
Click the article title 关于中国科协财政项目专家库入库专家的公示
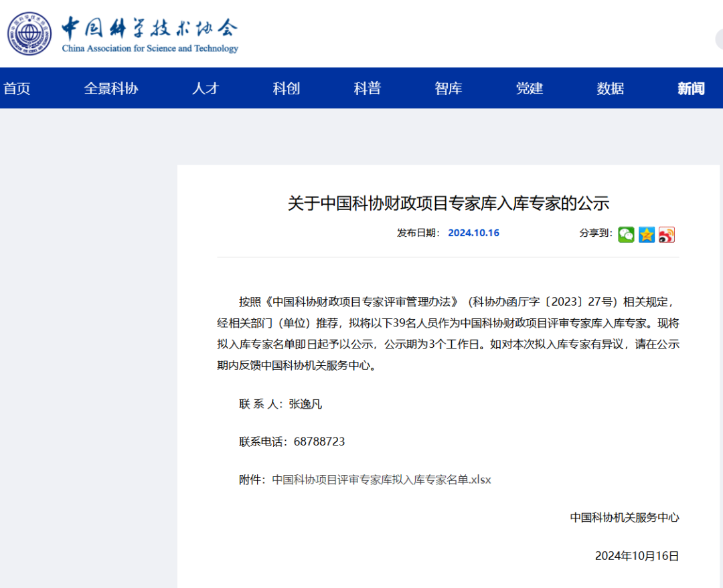[448, 203]
